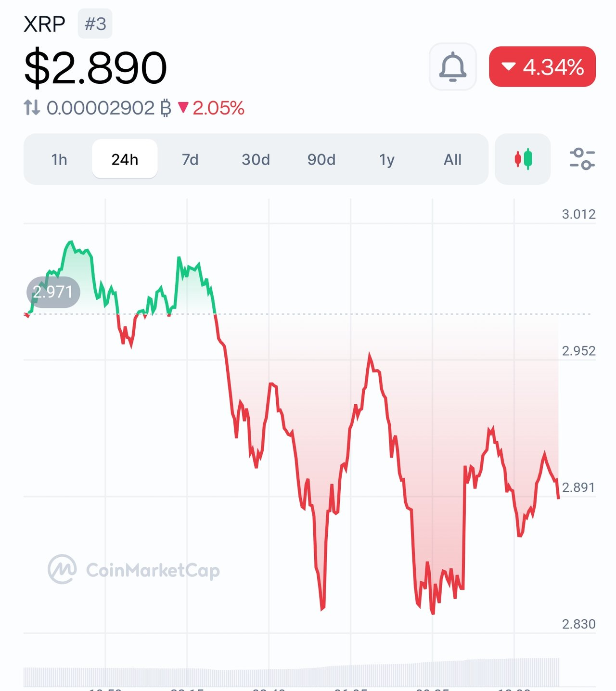Screen dimensions: 616x691
Task: Tap the 2.971 price marker on chart
Action: [x=53, y=292]
